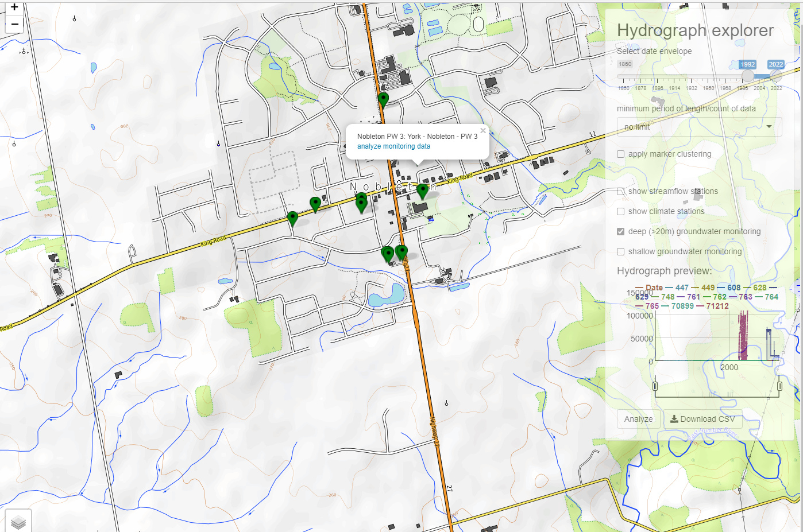Select the northernmost green well marker
Viewport: 803px width, 532px height.
(383, 100)
